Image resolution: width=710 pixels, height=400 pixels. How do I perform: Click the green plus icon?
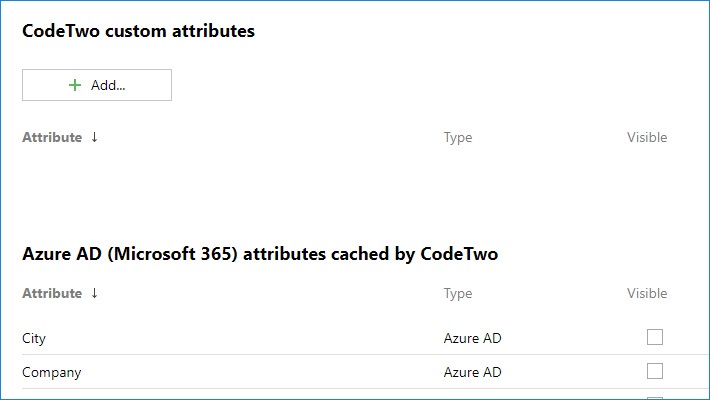[x=74, y=85]
